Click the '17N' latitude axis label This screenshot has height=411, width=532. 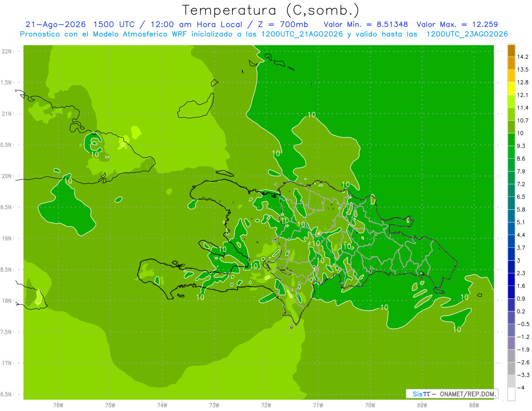7,364
